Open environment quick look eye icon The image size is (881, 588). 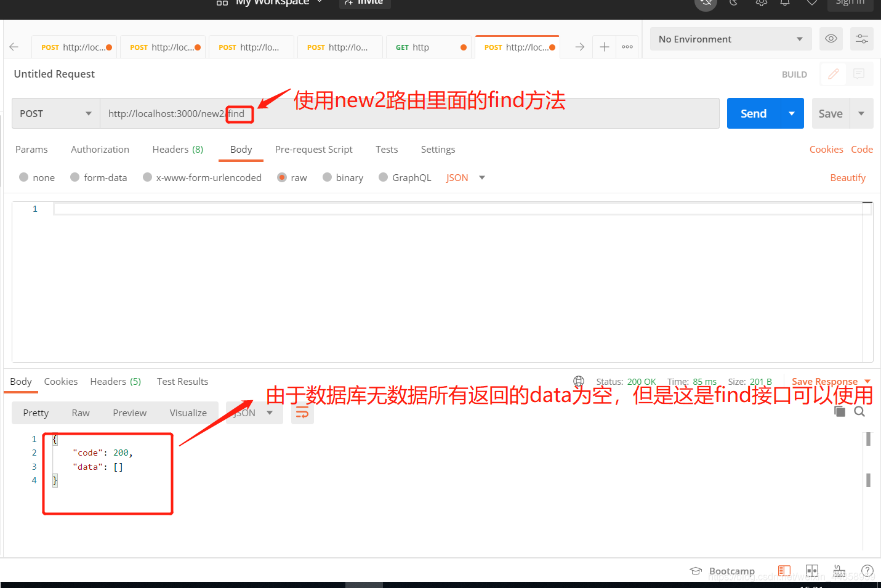[831, 38]
